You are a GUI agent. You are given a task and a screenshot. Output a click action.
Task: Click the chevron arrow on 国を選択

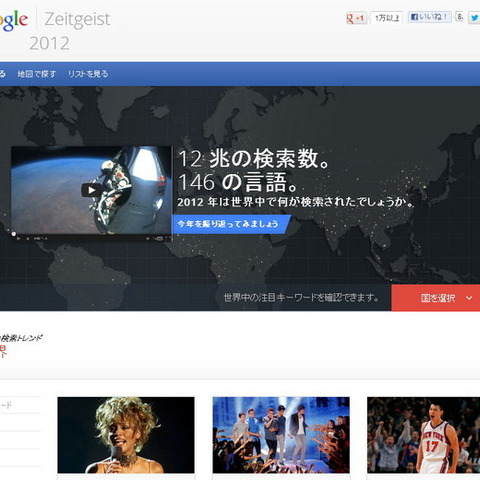point(469,298)
